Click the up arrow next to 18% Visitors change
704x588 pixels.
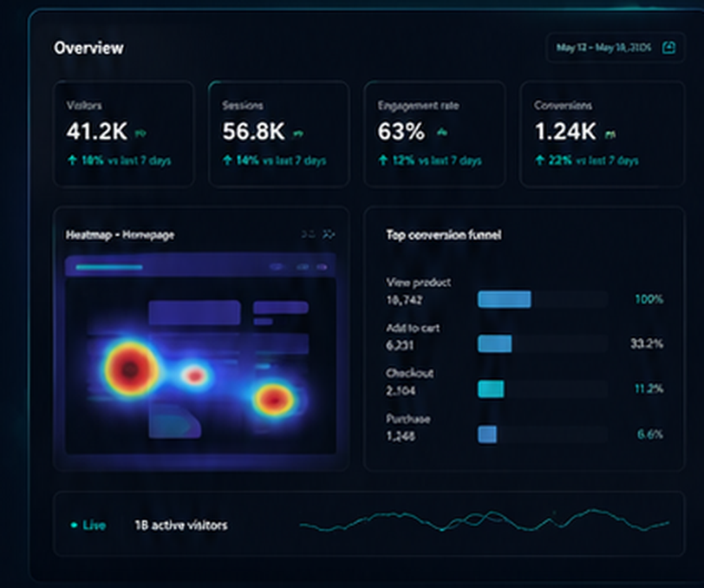72,160
